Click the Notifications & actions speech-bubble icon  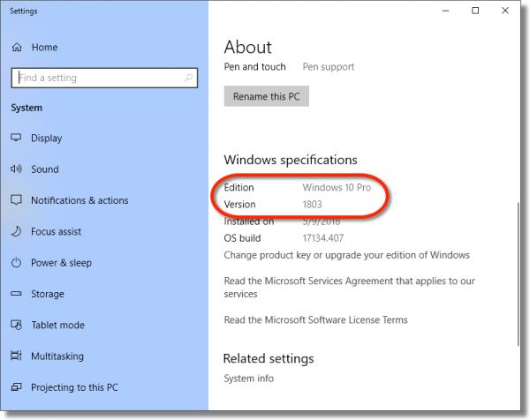[16, 200]
